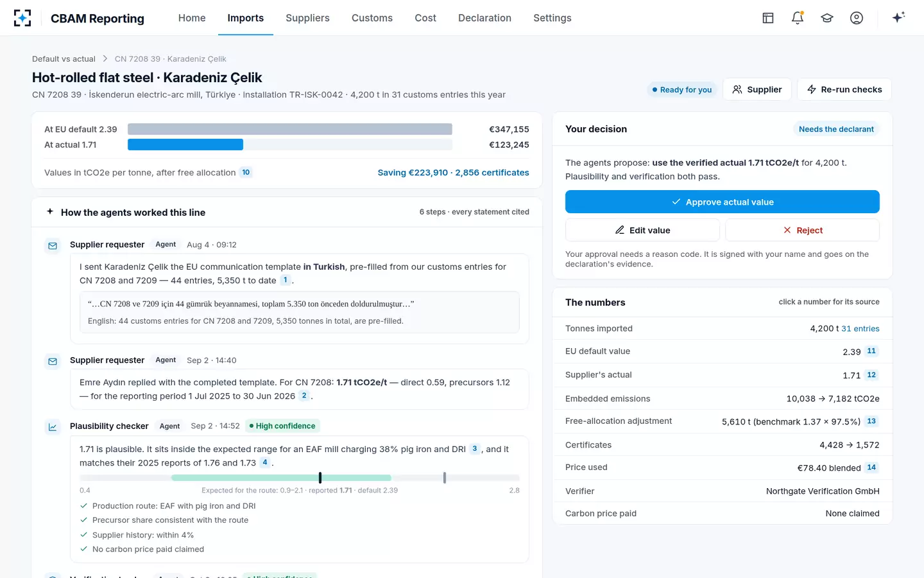Open the Settings tab

coord(552,18)
